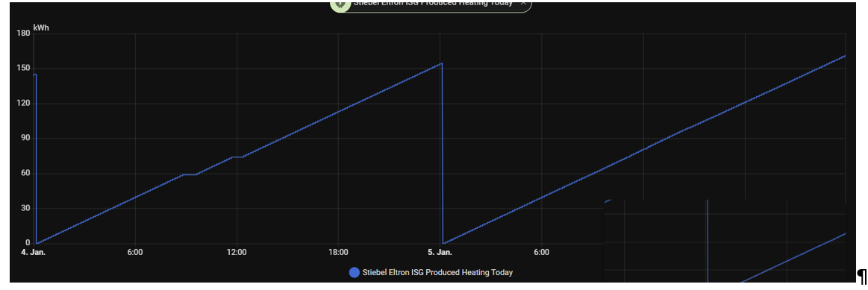Click the 90 value on y-axis
The image size is (868, 290).
coord(25,139)
